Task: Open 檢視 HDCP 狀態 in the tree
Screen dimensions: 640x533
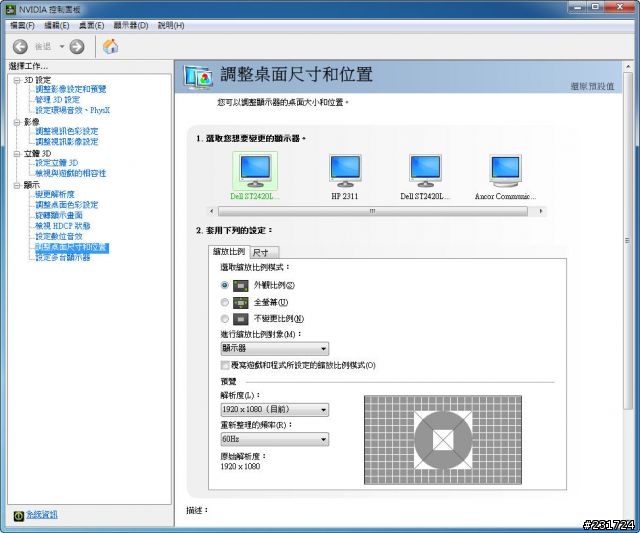Action: 62,226
